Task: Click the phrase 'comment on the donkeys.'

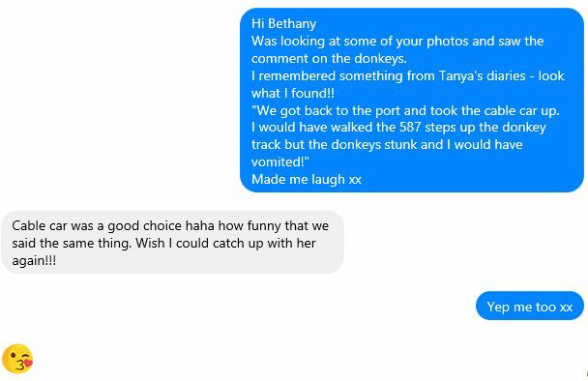Action: coord(329,58)
